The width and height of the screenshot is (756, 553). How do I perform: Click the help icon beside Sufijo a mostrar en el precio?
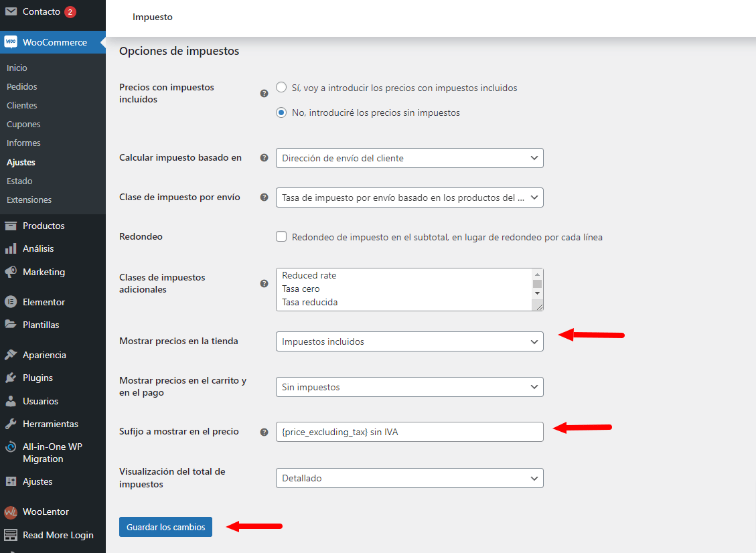tap(264, 432)
